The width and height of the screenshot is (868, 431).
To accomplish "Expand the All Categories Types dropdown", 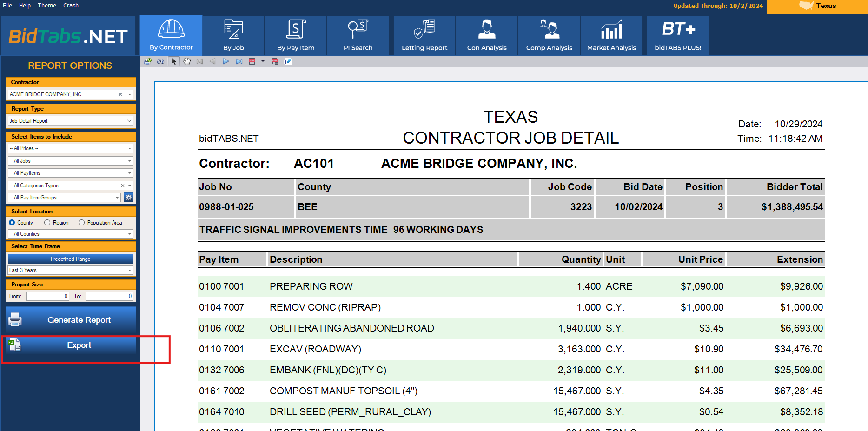I will (x=130, y=186).
